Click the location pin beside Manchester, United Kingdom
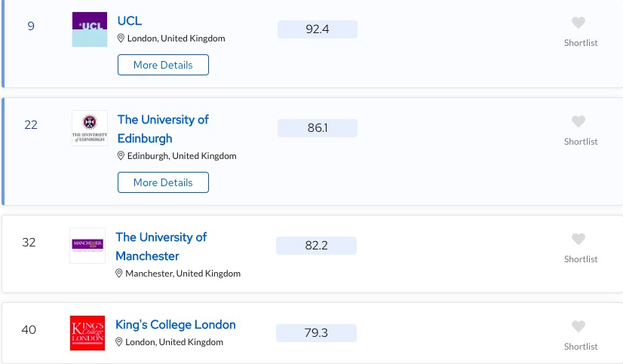Screen dimensions: 623x364 (119, 274)
